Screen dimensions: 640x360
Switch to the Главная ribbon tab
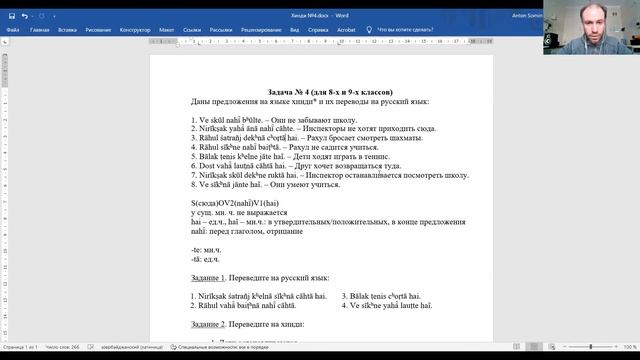[x=40, y=30]
